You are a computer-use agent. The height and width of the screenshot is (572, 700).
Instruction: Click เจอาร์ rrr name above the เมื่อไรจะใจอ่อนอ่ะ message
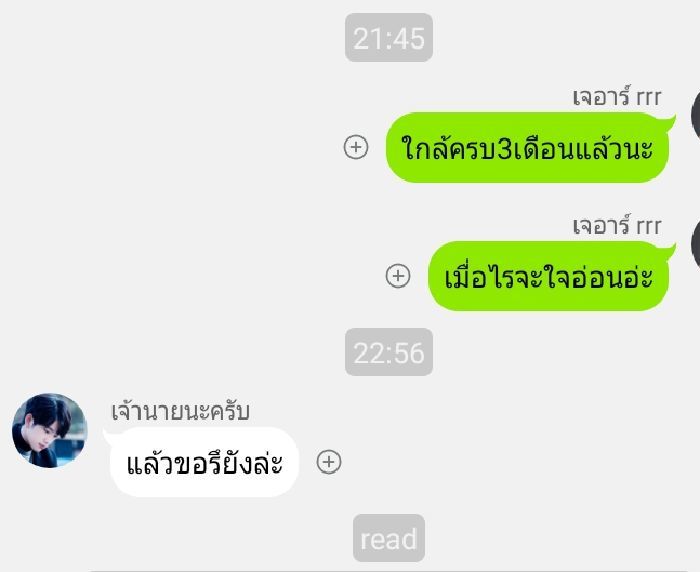click(617, 226)
